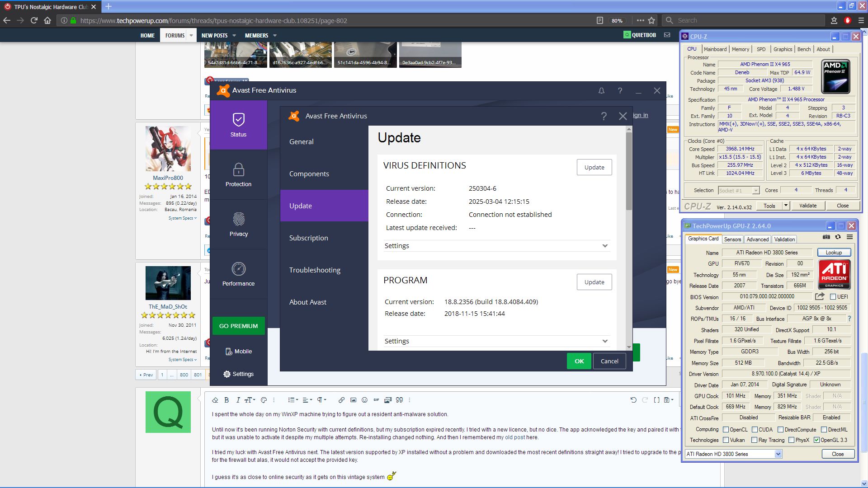Image resolution: width=868 pixels, height=488 pixels.
Task: Open Status section in Avast sidebar
Action: tap(238, 125)
